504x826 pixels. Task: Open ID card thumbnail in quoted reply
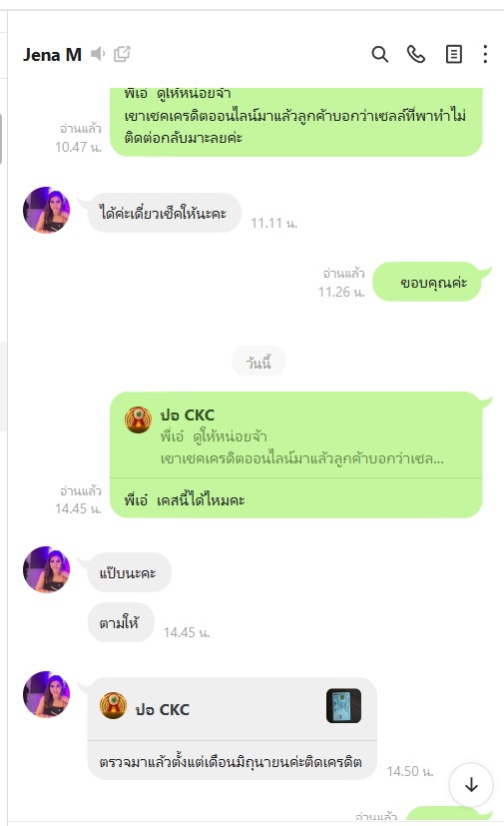(344, 706)
